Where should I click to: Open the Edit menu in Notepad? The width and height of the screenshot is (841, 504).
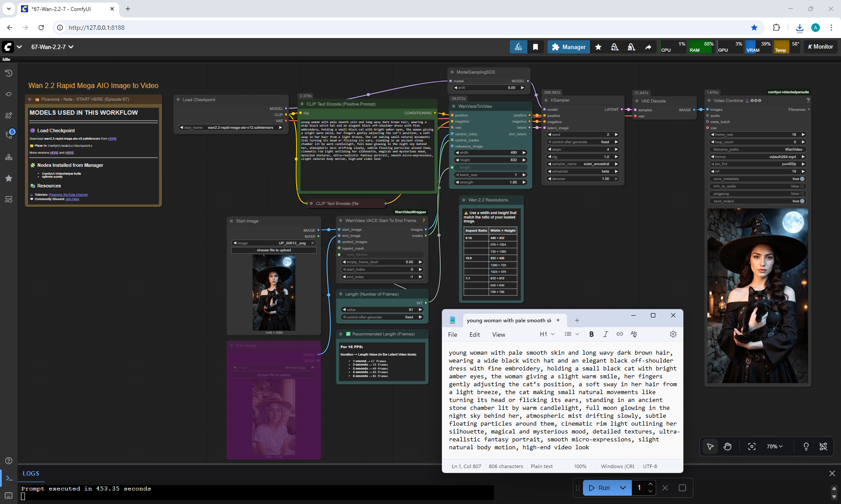[474, 335]
